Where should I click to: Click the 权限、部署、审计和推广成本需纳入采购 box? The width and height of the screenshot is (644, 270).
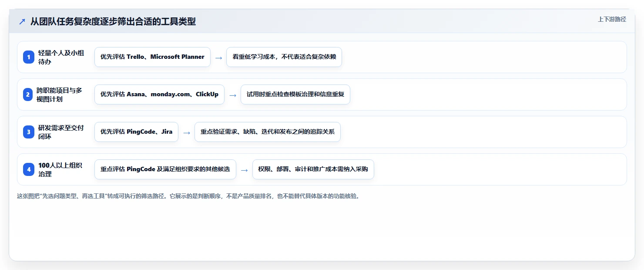click(x=313, y=169)
